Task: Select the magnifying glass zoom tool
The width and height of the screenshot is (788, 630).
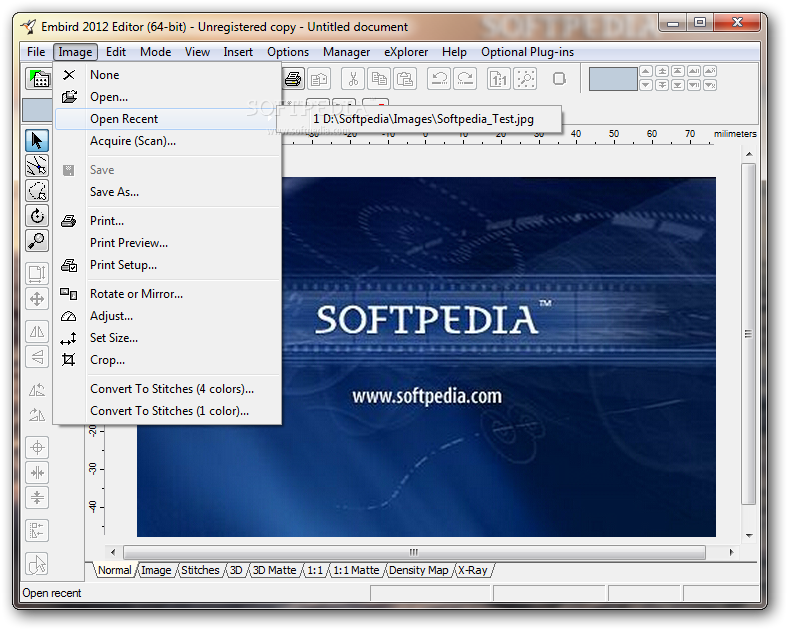Action: click(37, 241)
